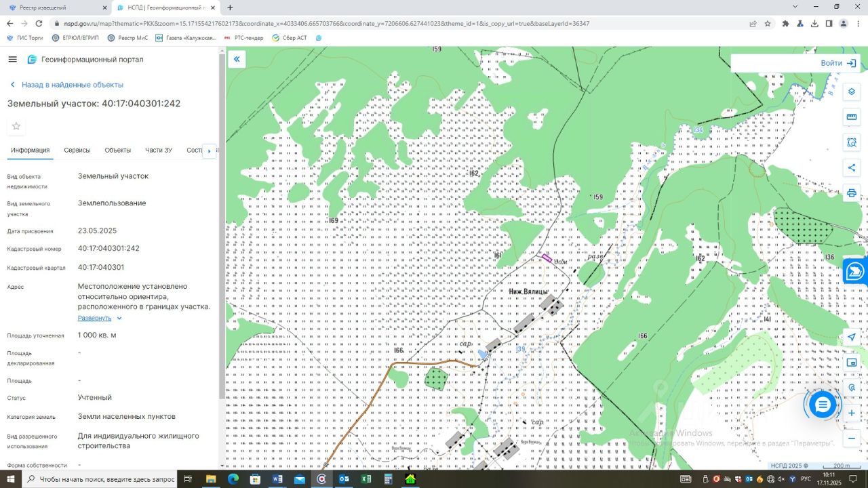Viewport: 868px width, 488px height.
Task: Open the hamburger menu of Геоинформационный портал
Action: coord(12,60)
